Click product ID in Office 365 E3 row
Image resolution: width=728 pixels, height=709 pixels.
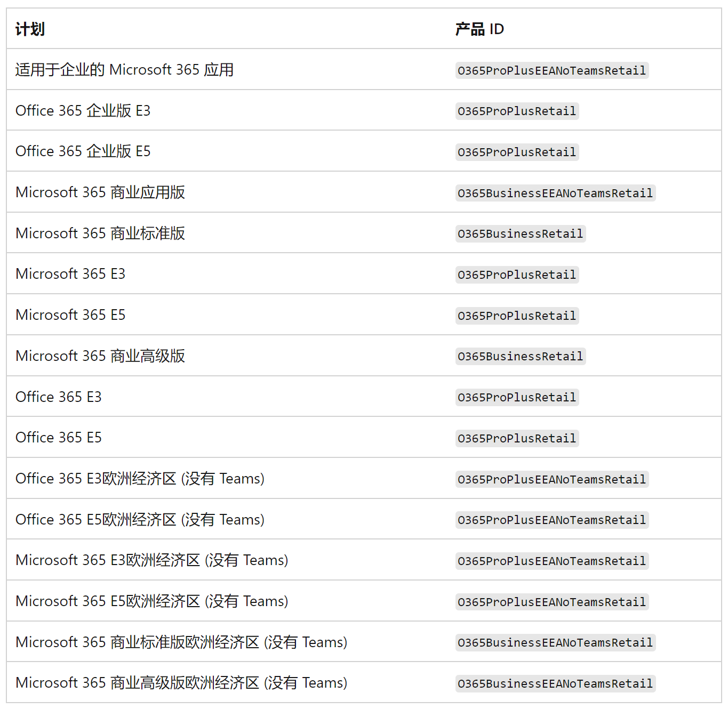point(517,397)
